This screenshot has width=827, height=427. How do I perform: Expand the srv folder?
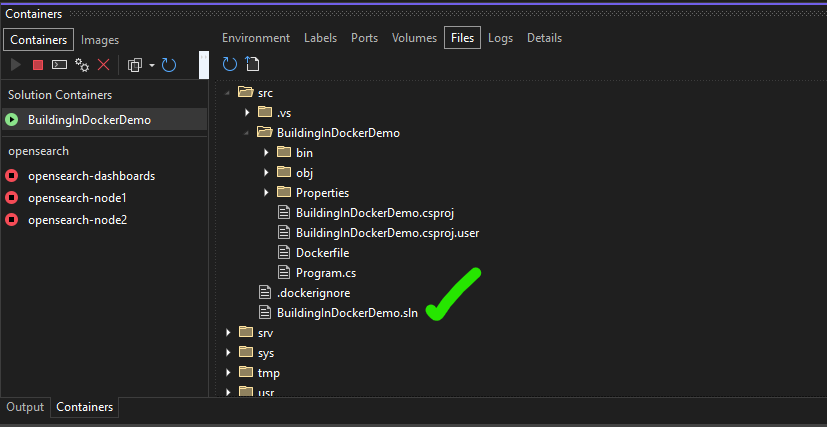228,333
